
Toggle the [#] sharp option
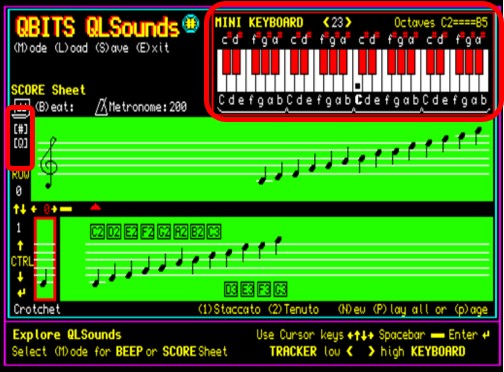pos(21,129)
